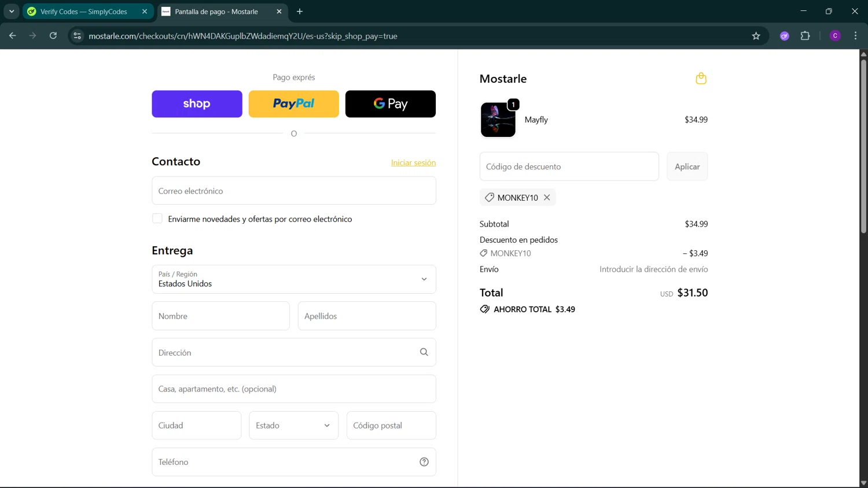Click the AHORRO TOTAL $3.49 text
This screenshot has width=868, height=488.
(x=534, y=309)
